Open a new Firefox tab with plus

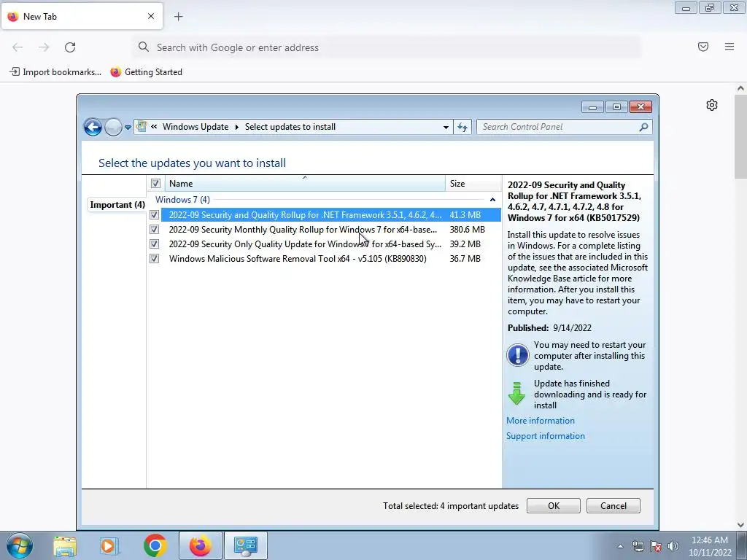(x=178, y=17)
